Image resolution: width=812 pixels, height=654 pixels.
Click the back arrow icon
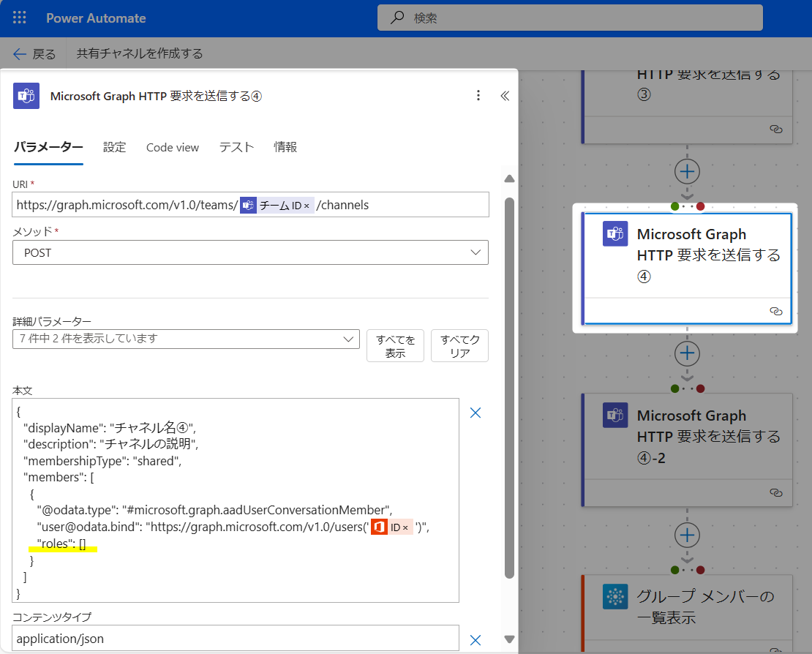click(20, 54)
